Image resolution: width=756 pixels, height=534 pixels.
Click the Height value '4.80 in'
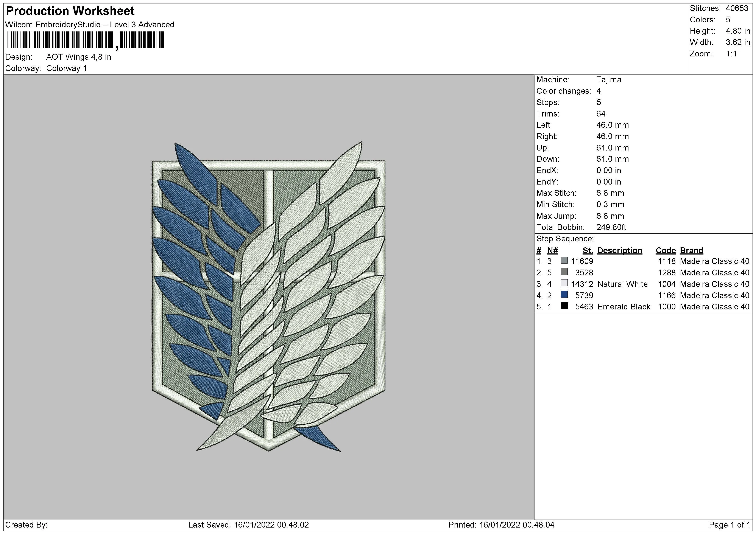point(738,31)
